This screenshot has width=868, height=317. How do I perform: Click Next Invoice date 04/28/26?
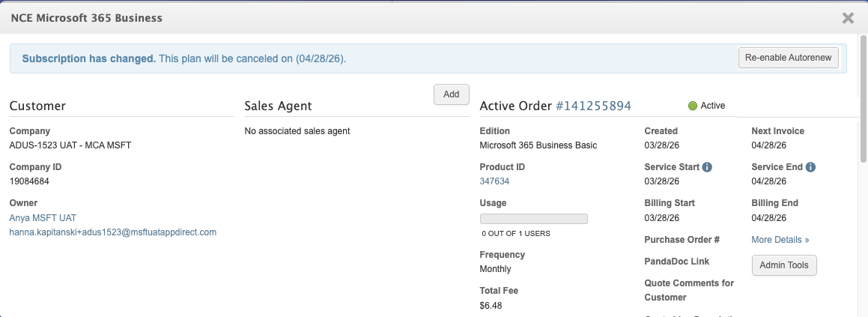click(769, 145)
